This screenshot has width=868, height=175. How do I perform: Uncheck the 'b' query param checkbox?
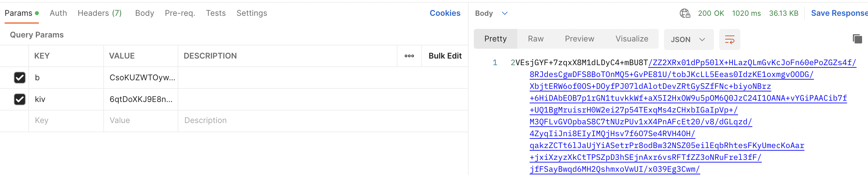20,78
